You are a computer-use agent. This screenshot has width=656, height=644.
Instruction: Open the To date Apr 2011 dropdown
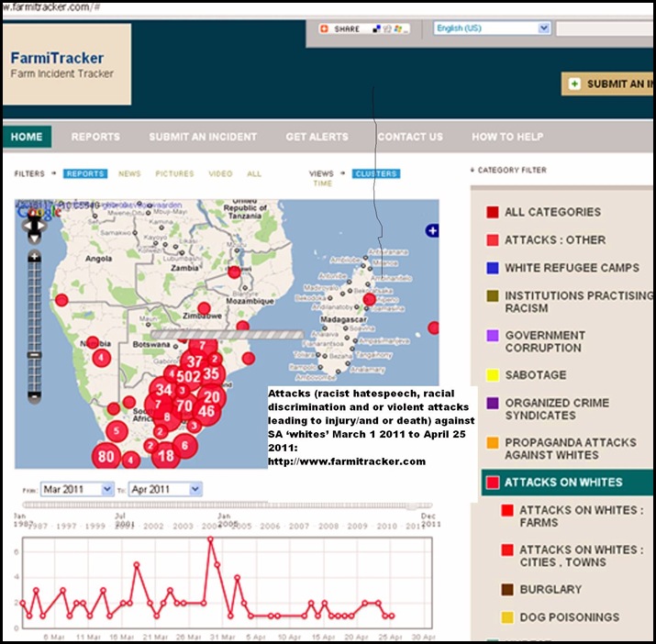click(x=165, y=489)
